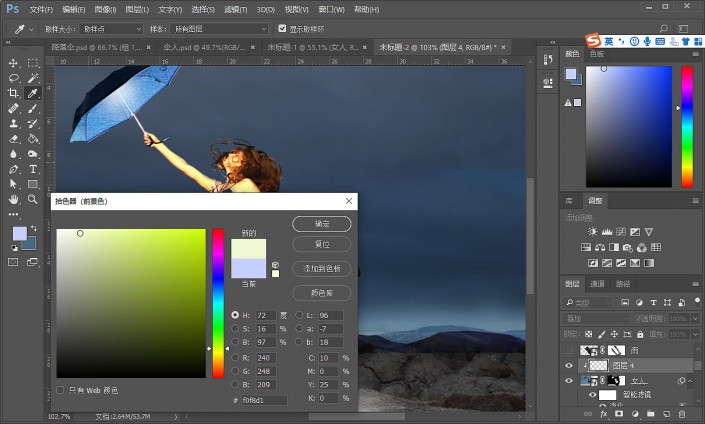The height and width of the screenshot is (424, 705).
Task: Enable the 只有 Web 颜色 checkbox
Action: [x=61, y=390]
